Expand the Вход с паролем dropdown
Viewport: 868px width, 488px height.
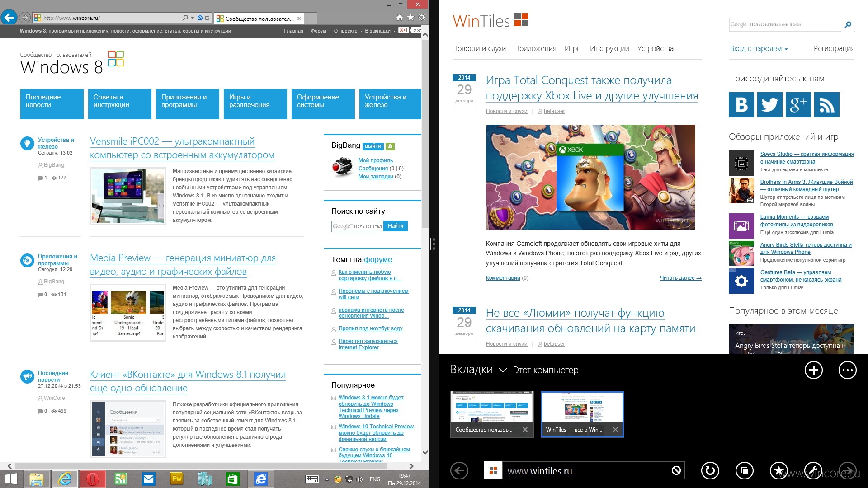click(x=759, y=48)
